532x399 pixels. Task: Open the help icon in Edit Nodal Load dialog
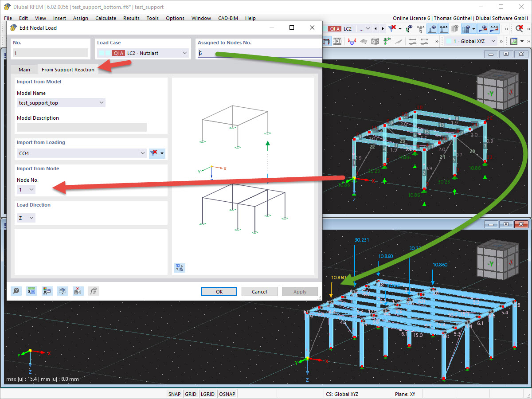click(16, 291)
